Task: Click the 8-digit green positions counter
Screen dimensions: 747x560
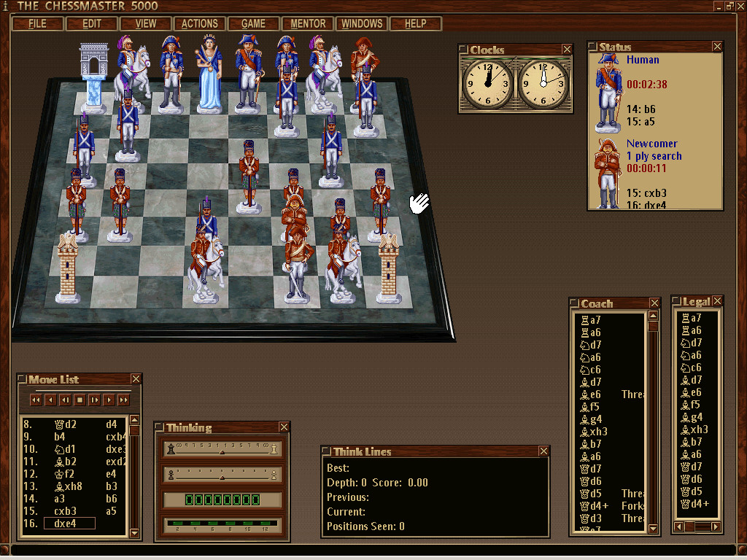Action: 222,500
